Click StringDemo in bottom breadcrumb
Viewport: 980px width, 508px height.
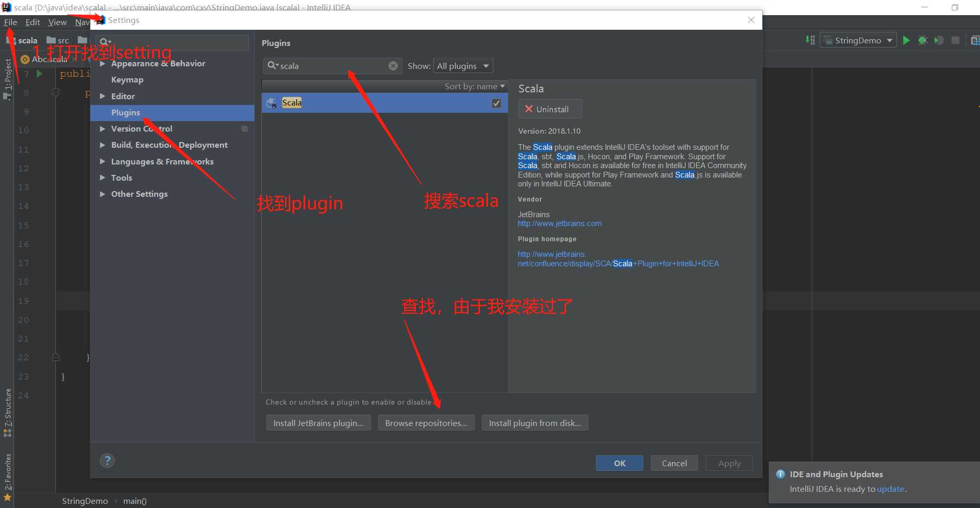tap(85, 501)
